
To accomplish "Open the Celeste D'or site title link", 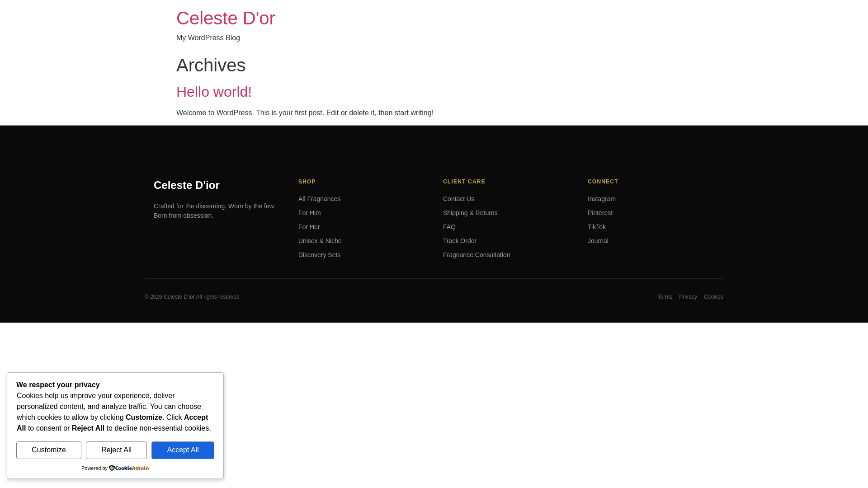I will point(226,19).
